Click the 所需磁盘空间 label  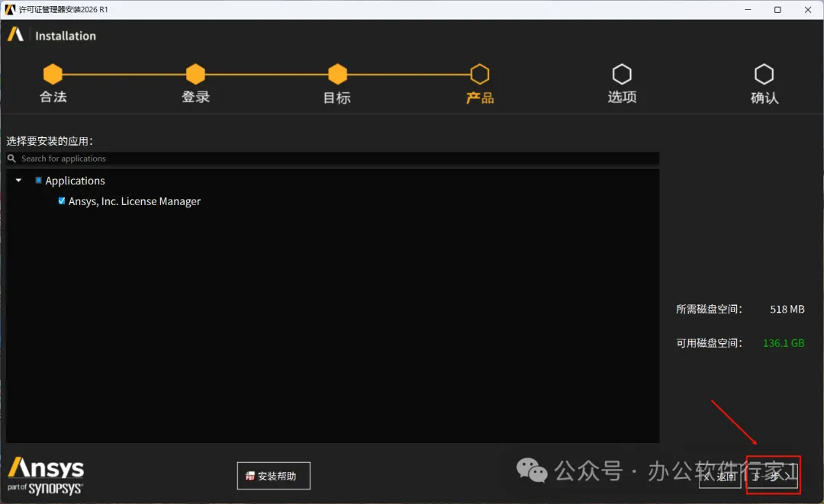[709, 310]
